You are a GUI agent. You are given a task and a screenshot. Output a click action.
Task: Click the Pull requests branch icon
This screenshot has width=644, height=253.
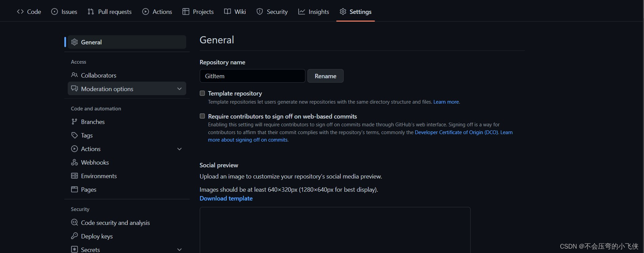point(91,12)
